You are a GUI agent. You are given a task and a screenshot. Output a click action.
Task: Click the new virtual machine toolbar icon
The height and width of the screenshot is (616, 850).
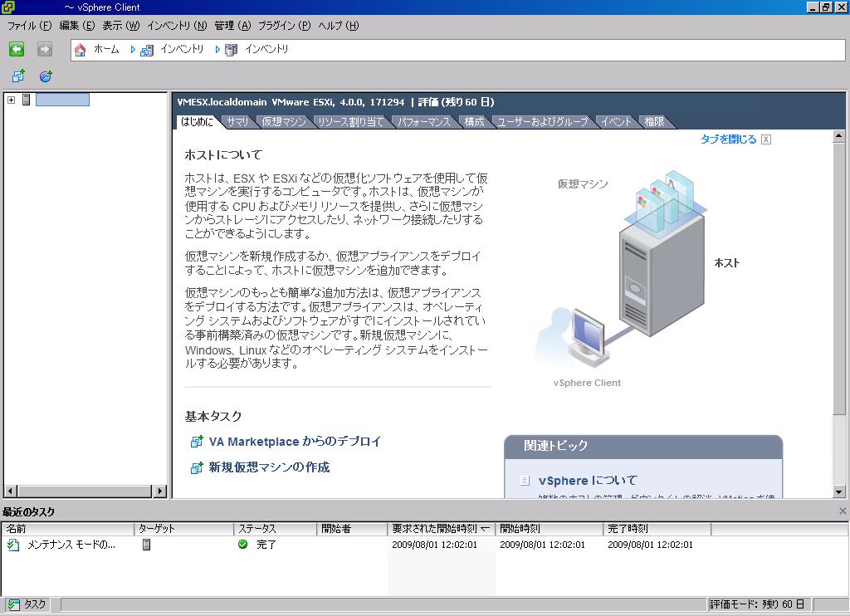click(x=18, y=76)
